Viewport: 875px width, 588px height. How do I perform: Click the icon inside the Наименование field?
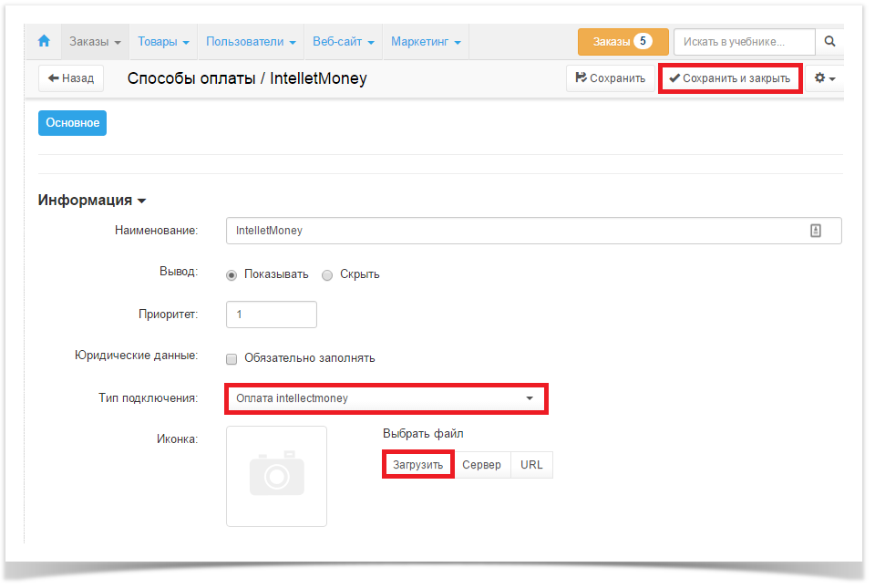click(815, 231)
